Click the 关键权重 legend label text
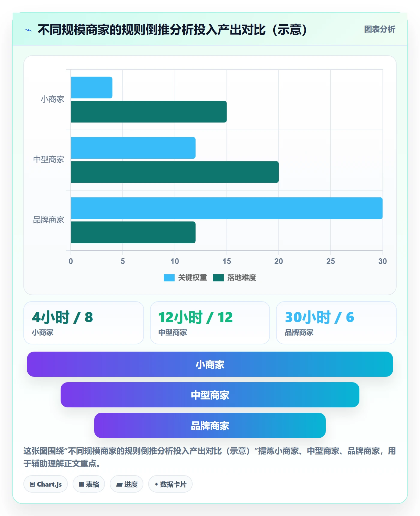This screenshot has width=420, height=516. [193, 278]
